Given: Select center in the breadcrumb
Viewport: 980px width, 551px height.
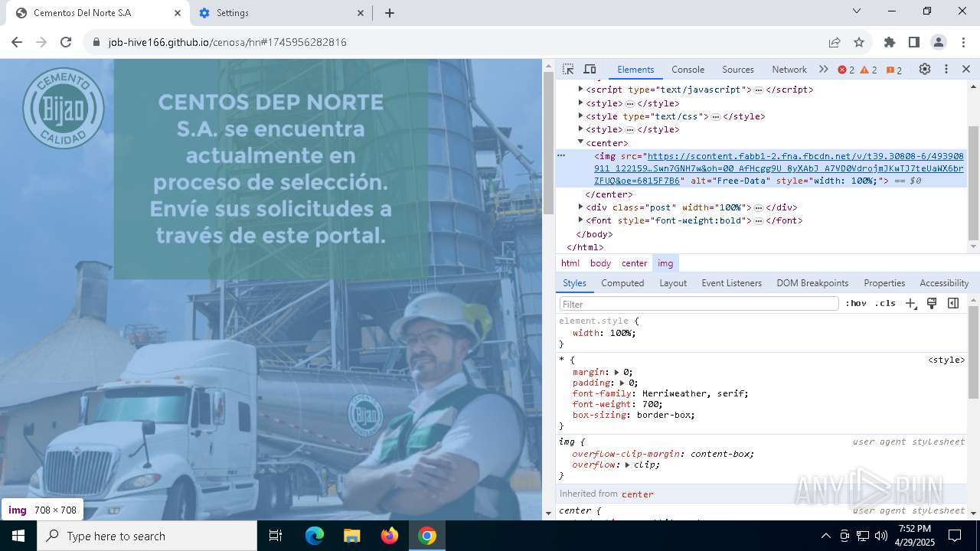Looking at the screenshot, I should point(635,263).
